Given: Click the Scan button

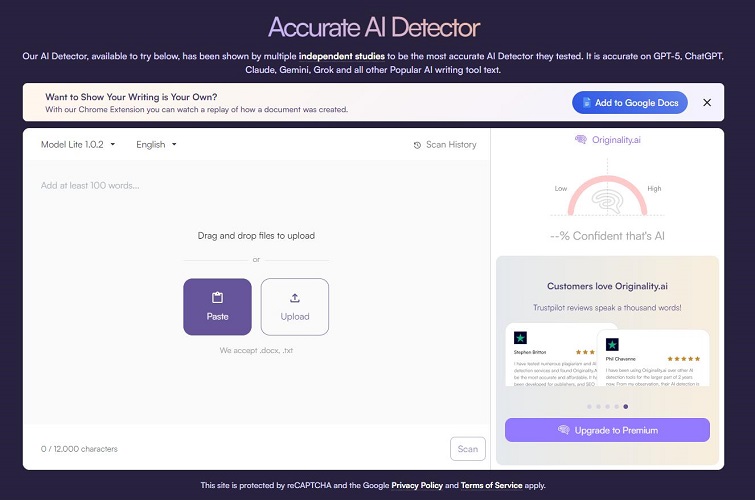Looking at the screenshot, I should (x=468, y=449).
